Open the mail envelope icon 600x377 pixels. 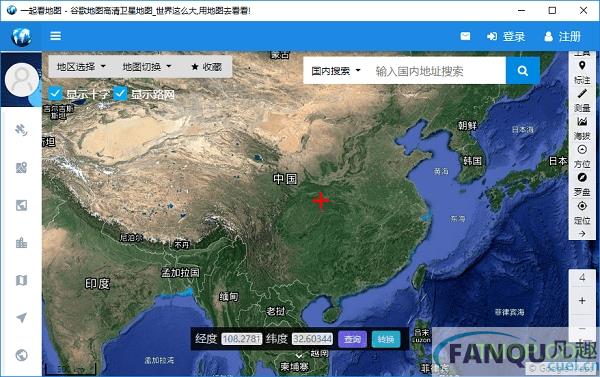coord(465,36)
